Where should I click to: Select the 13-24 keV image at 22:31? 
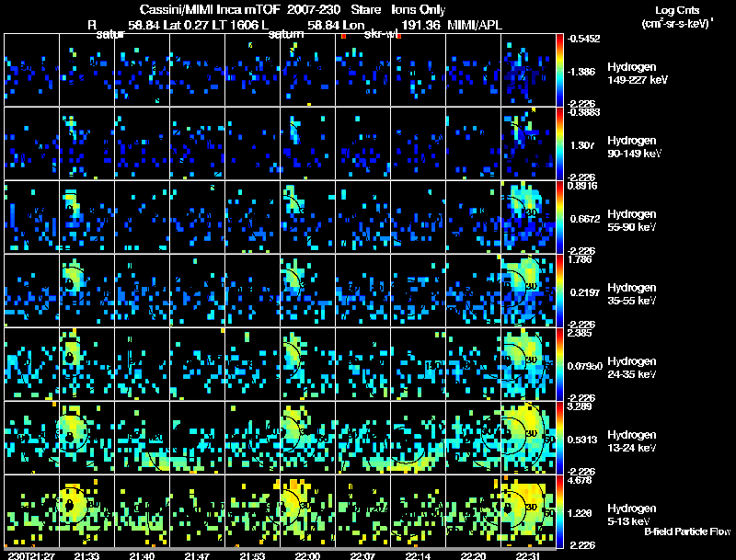[x=528, y=437]
